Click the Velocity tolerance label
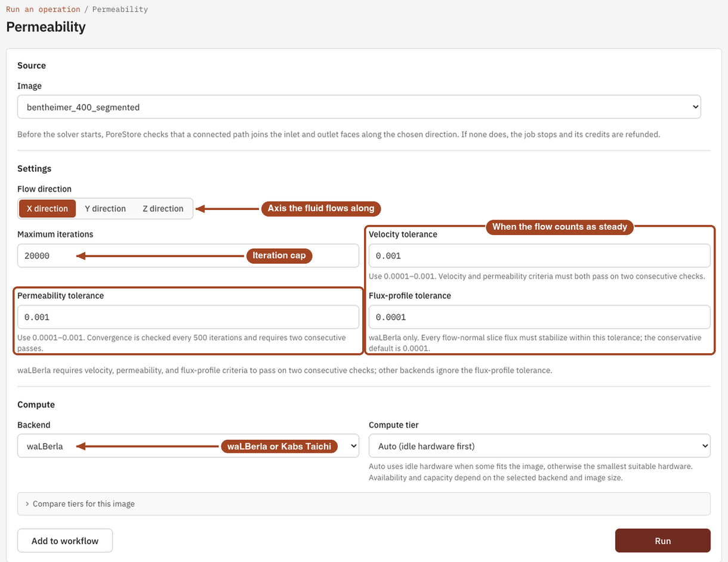Image resolution: width=728 pixels, height=562 pixels. (x=403, y=234)
